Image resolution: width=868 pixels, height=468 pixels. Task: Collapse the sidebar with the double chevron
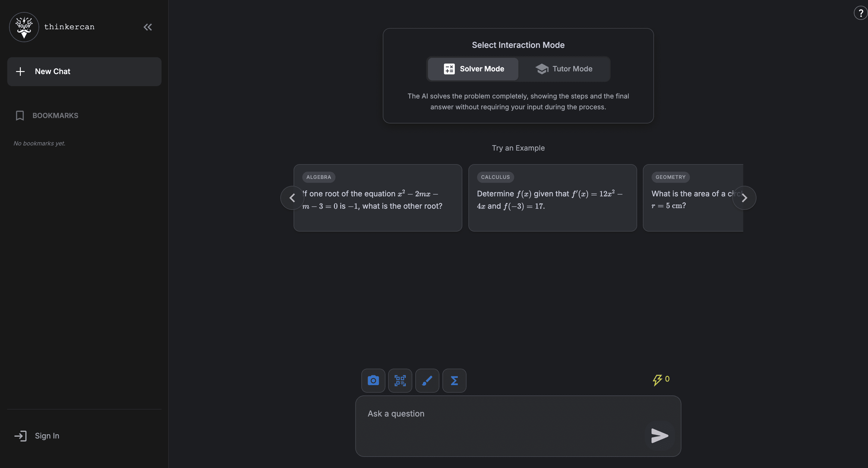148,27
